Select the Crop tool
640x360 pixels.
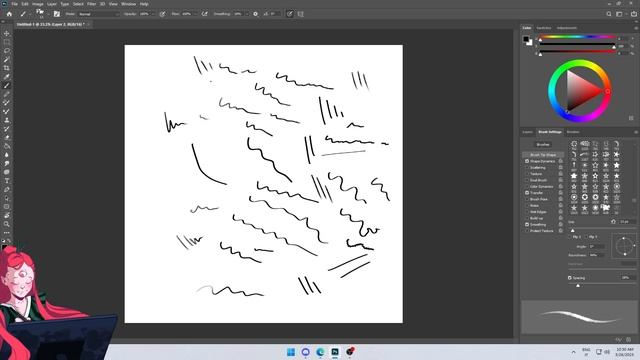tap(7, 68)
